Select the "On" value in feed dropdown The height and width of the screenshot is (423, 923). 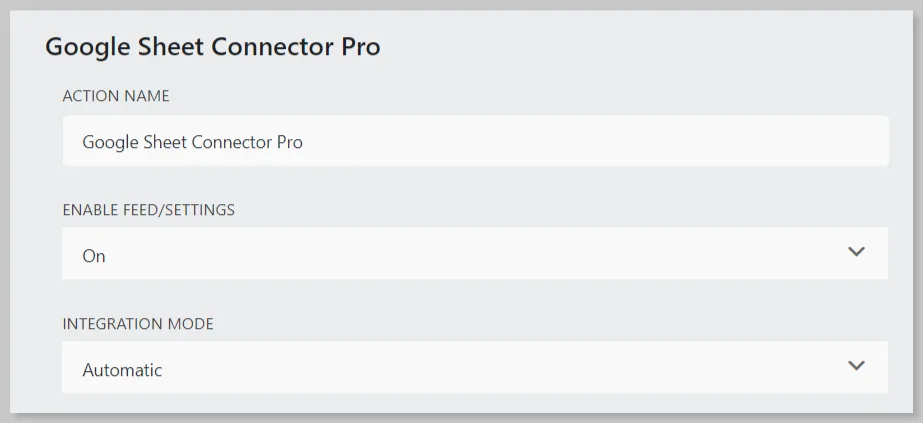(94, 256)
